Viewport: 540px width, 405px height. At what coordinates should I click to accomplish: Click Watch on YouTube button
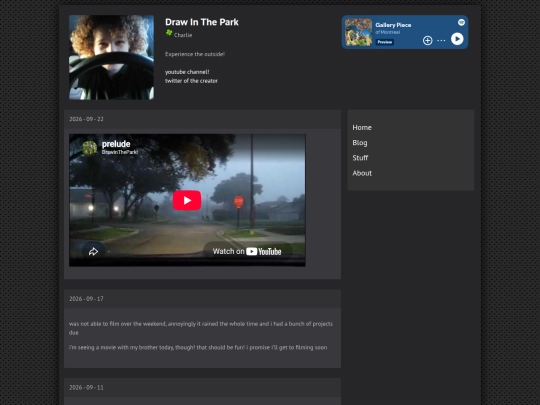(247, 251)
